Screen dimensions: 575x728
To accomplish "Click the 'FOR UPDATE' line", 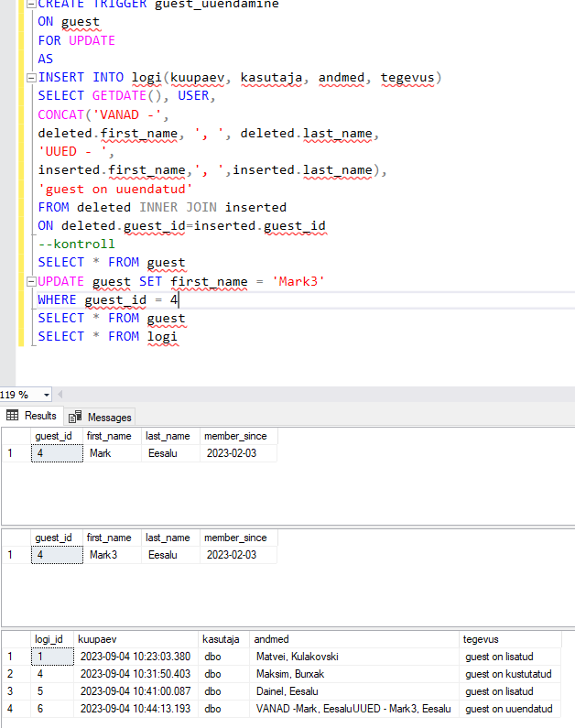I will tap(77, 41).
